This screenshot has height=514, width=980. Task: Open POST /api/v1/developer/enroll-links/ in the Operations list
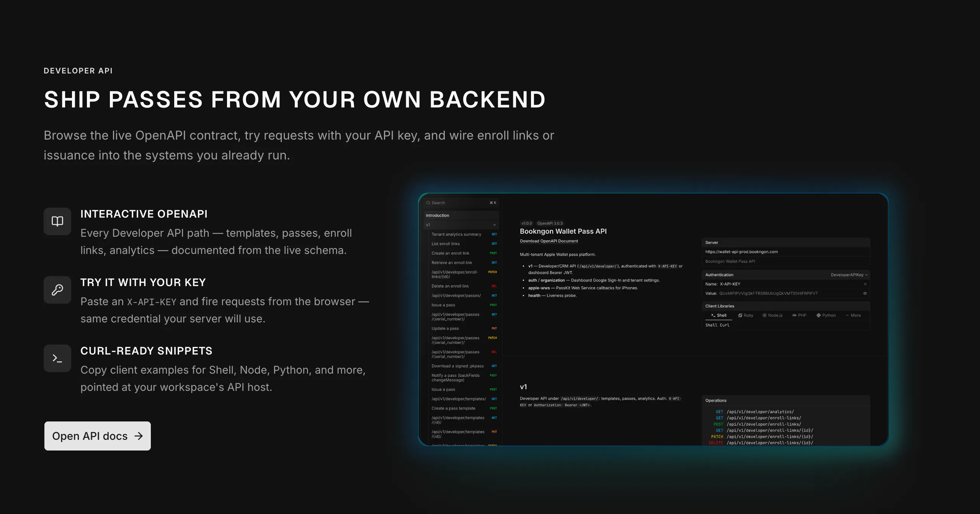pyautogui.click(x=757, y=424)
